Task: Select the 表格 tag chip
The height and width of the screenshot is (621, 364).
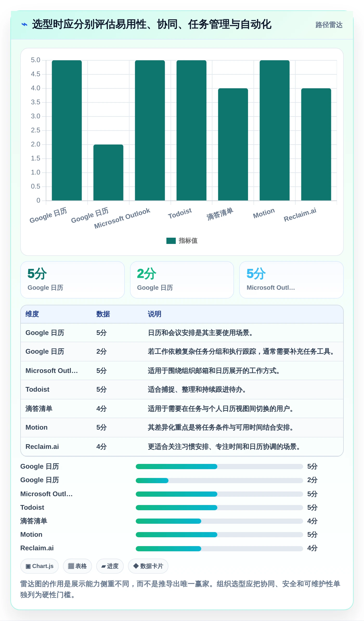Action: point(77,566)
